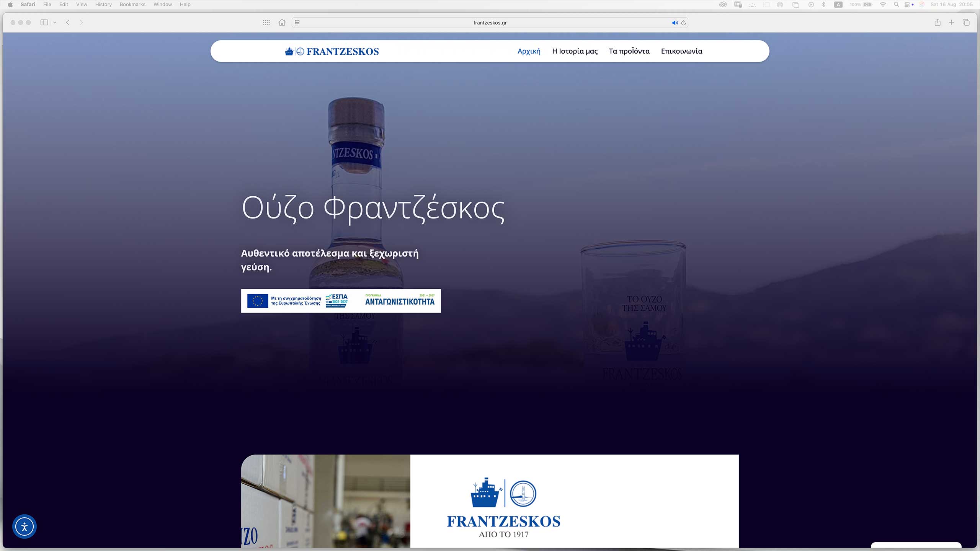Open the Safari app menu
980x551 pixels.
[x=28, y=5]
